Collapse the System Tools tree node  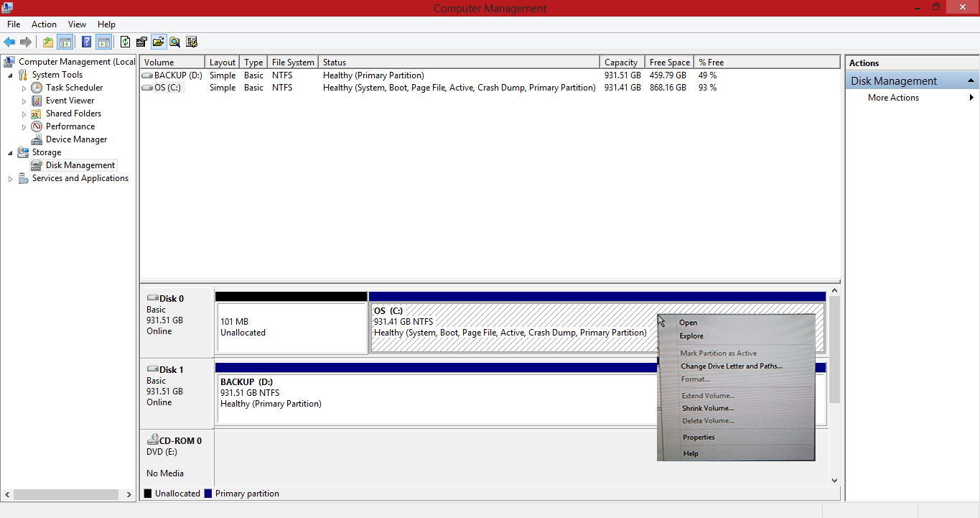pos(10,75)
